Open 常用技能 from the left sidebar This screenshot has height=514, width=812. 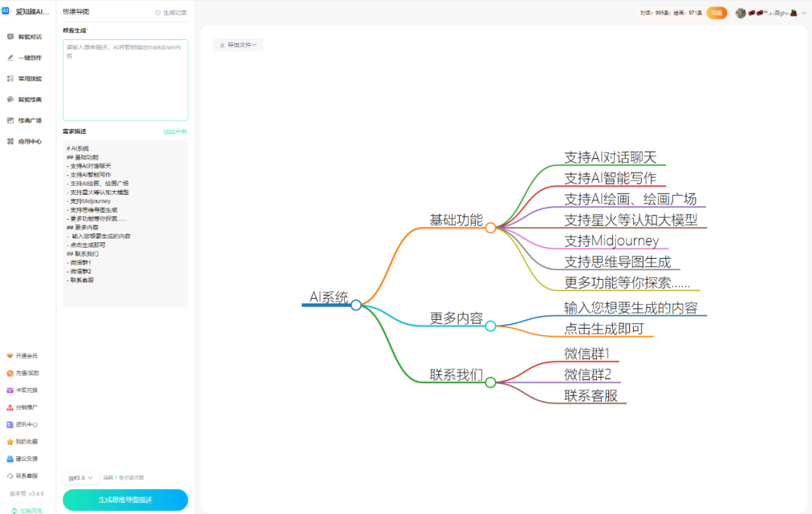click(25, 78)
